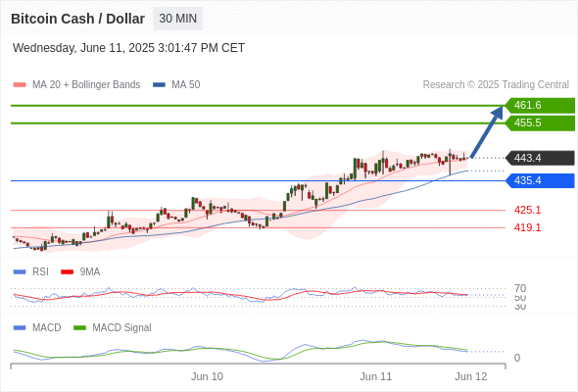Click the MA 50 legend swatch

(x=159, y=85)
